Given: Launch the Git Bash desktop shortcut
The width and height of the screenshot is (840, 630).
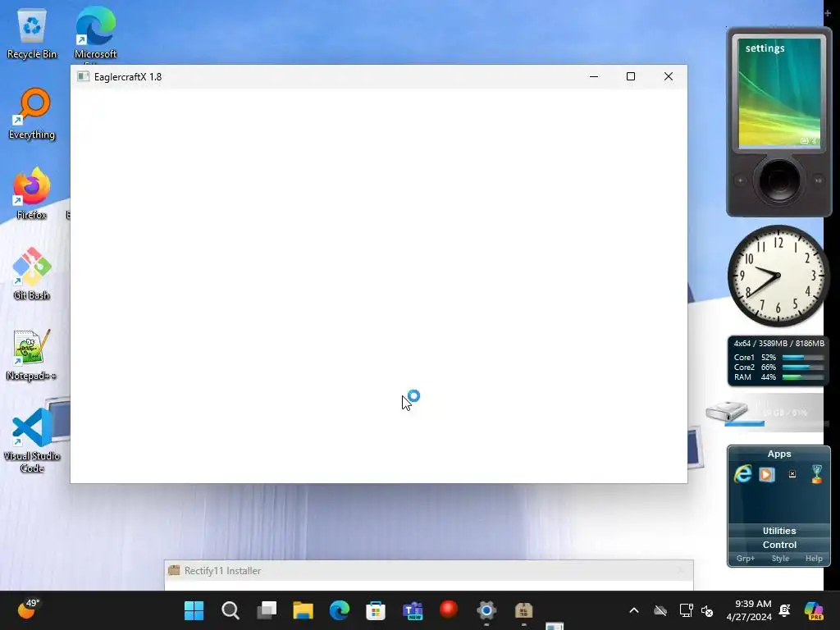Looking at the screenshot, I should (32, 274).
